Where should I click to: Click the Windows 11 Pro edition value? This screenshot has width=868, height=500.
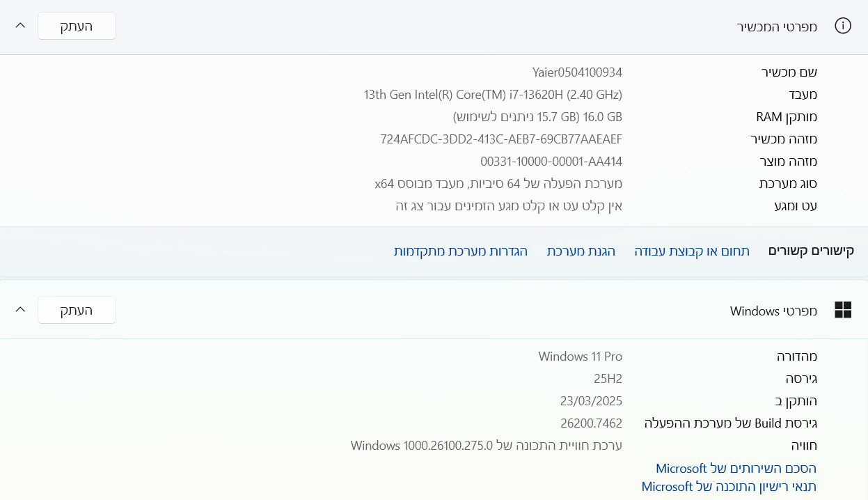click(580, 357)
